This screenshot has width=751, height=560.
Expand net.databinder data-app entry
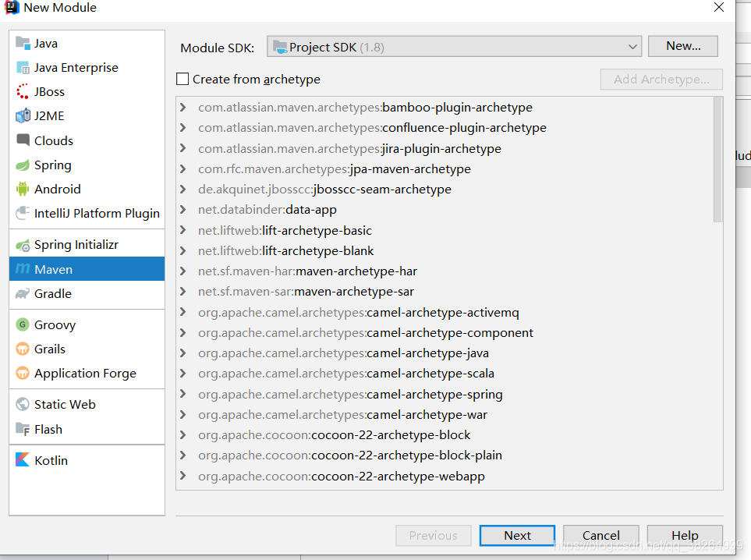click(x=183, y=209)
